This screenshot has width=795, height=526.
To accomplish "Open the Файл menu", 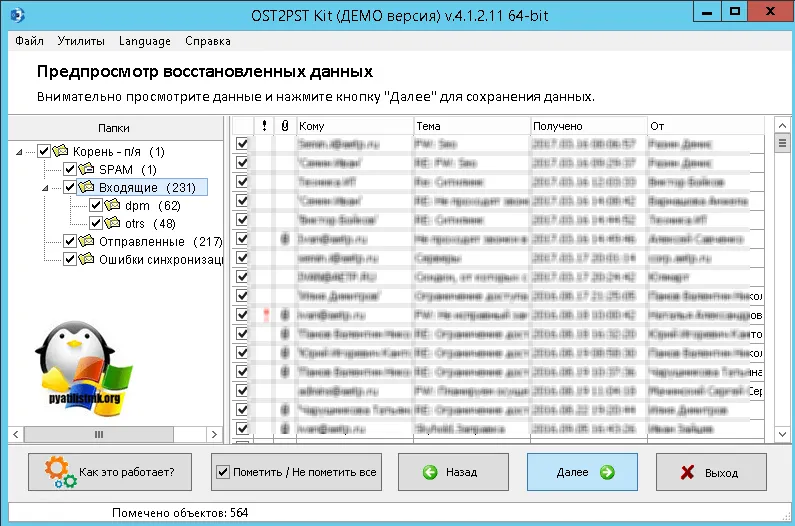I will [29, 41].
